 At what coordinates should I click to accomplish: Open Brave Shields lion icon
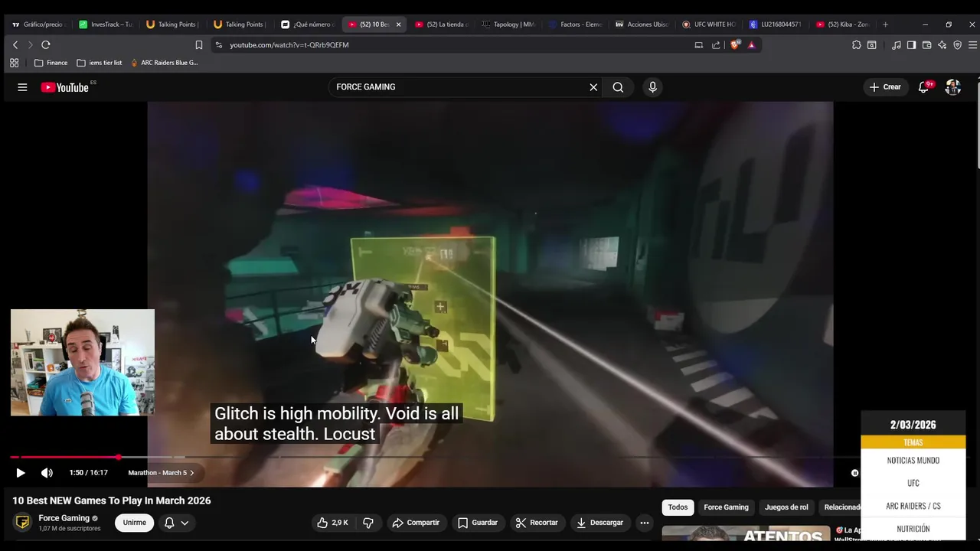coord(735,45)
